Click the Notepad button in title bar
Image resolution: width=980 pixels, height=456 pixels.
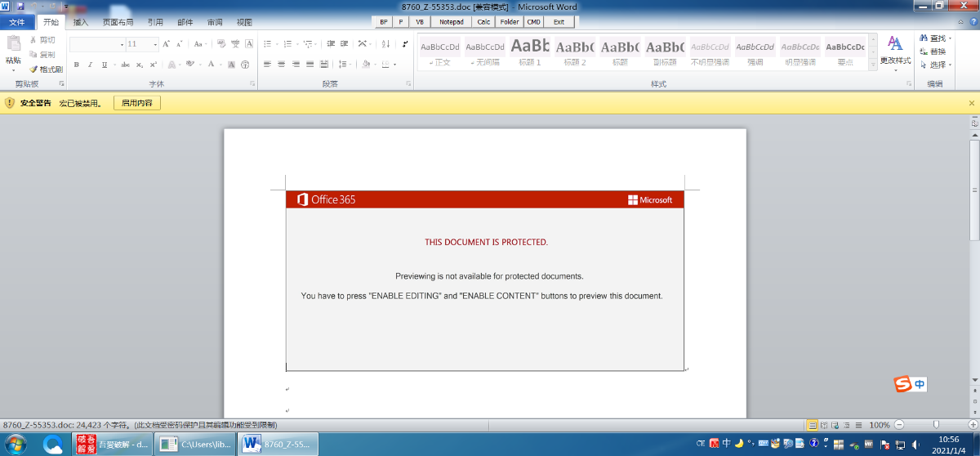click(x=451, y=22)
